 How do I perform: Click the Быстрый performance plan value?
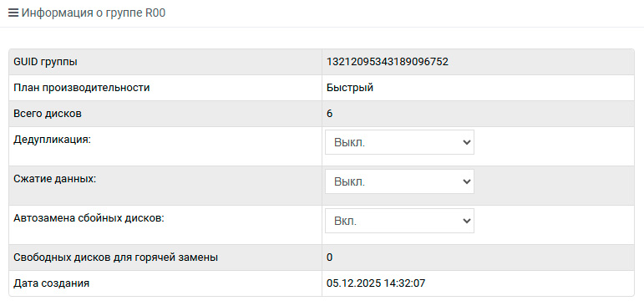click(x=350, y=88)
